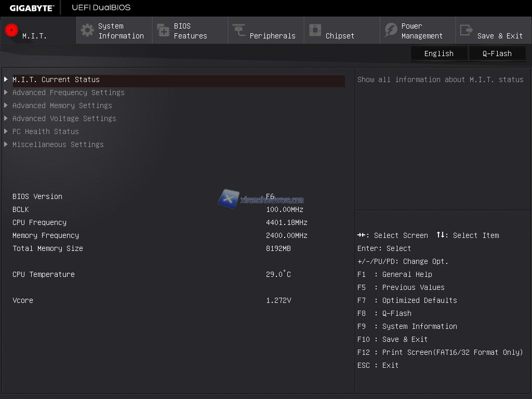Expand arrow beside Advanced Frequency Settings
This screenshot has width=532, height=399.
point(6,92)
